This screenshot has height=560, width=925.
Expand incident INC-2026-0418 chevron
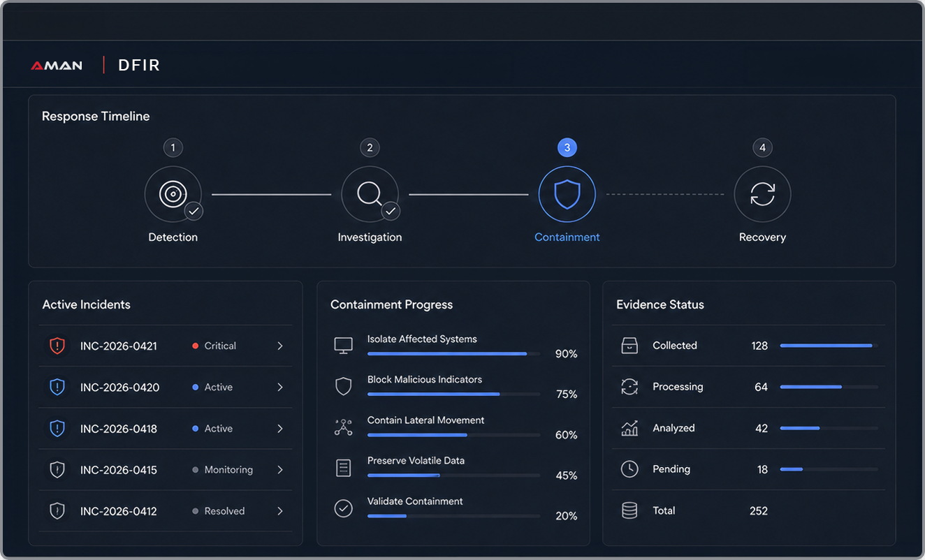point(280,428)
